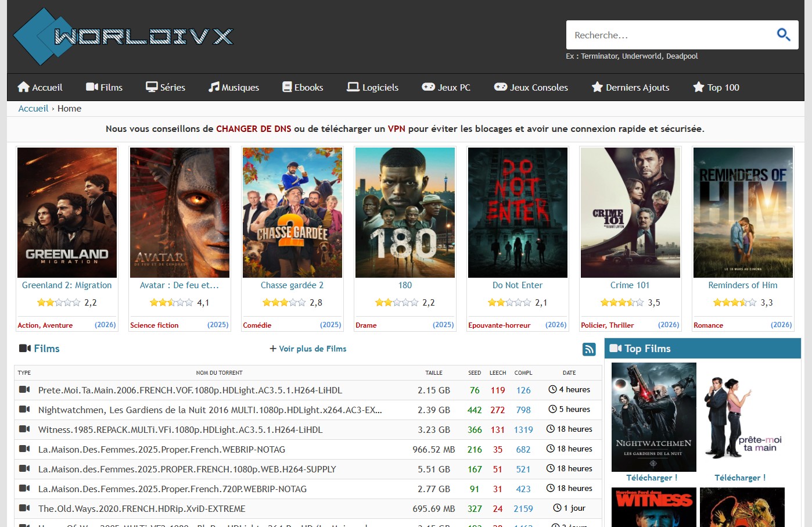Open the Witness poster in Top Films
Viewport: 812px width, 527px height.
(654, 507)
